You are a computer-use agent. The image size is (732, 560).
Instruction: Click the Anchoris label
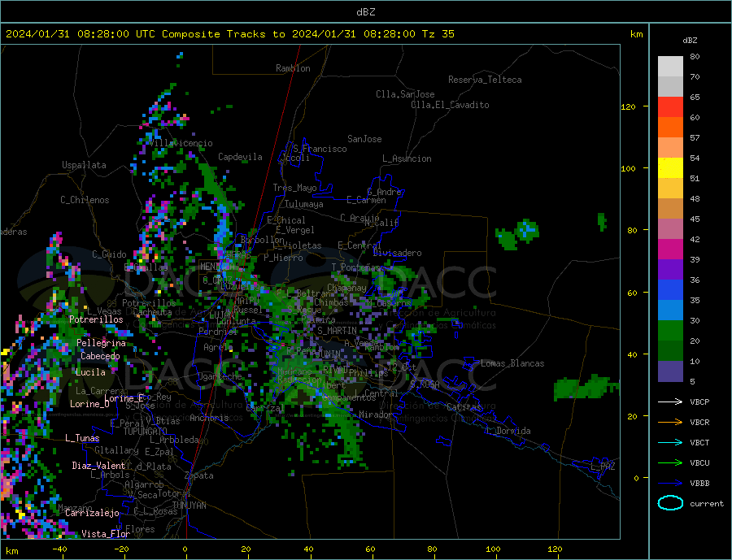tap(209, 418)
